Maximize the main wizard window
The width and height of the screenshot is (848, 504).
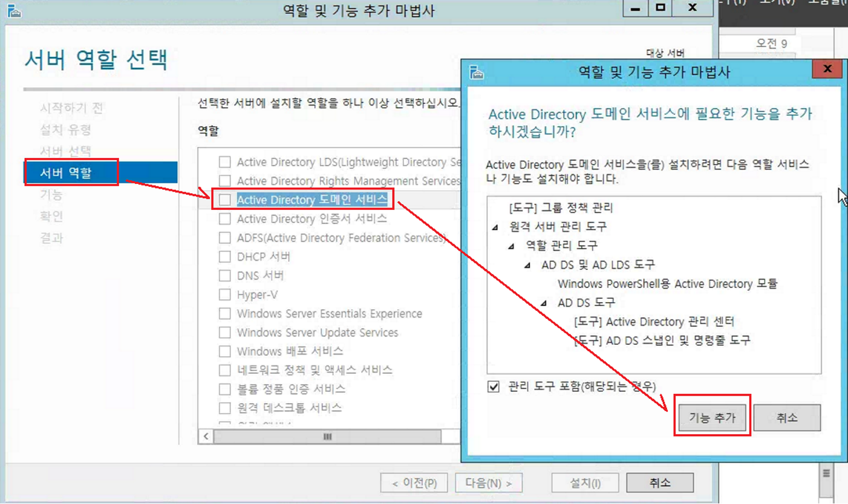(x=661, y=8)
